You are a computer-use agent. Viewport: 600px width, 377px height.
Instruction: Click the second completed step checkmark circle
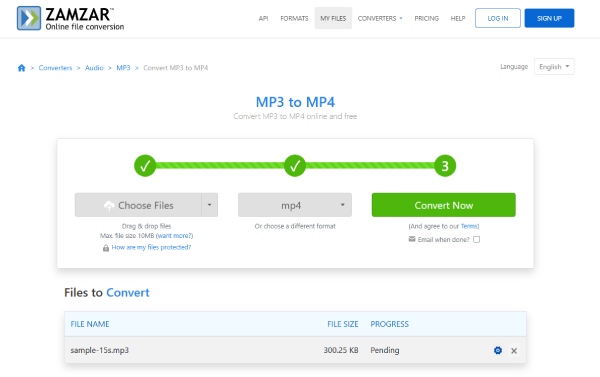coord(295,166)
